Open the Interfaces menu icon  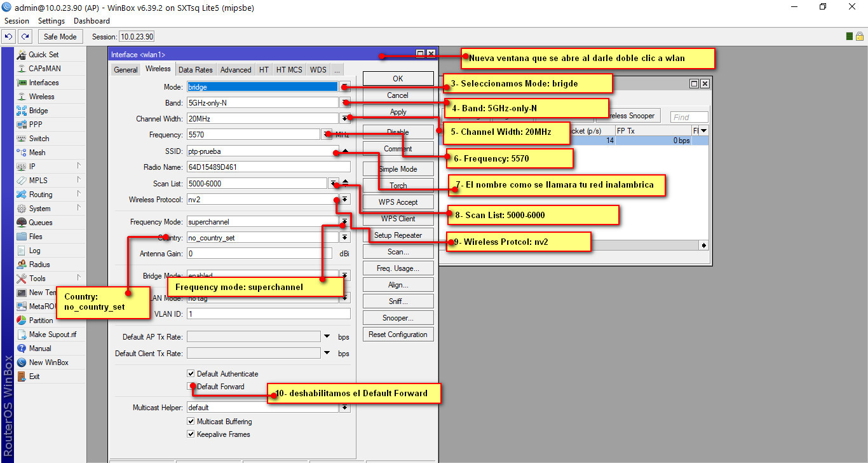(x=21, y=83)
